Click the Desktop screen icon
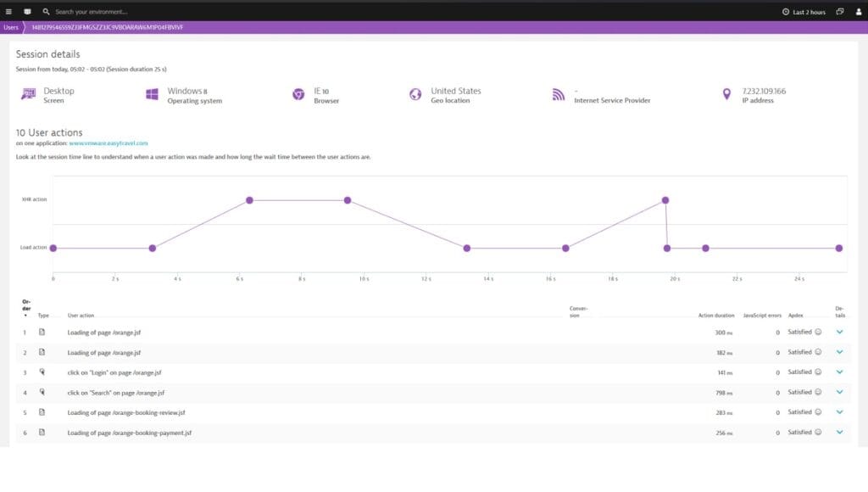The width and height of the screenshot is (868, 492). click(x=29, y=95)
